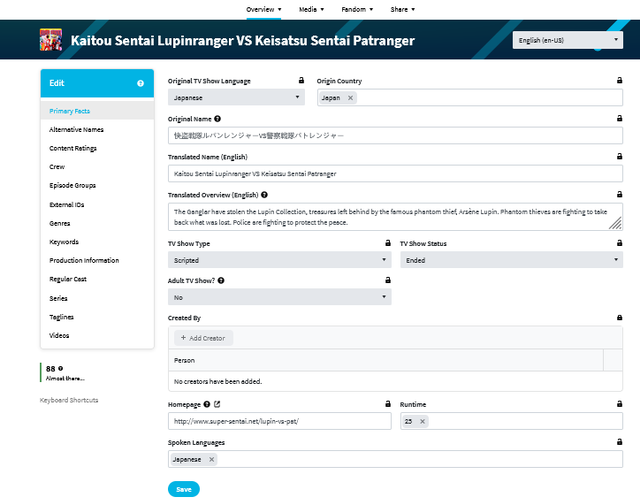Image resolution: width=640 pixels, height=499 pixels.
Task: Toggle lock for Original TV Show Language
Action: tap(301, 80)
